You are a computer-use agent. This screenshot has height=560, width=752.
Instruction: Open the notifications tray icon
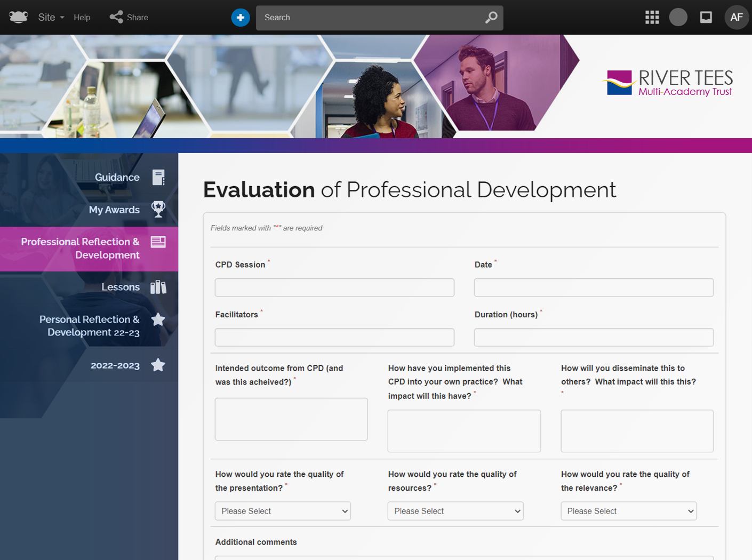[x=706, y=18]
